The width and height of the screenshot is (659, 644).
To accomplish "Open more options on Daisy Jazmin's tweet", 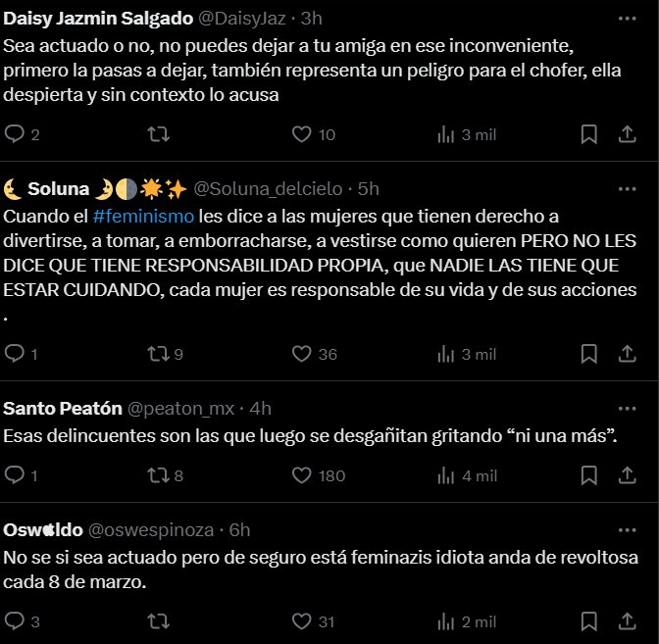I will coord(627,19).
